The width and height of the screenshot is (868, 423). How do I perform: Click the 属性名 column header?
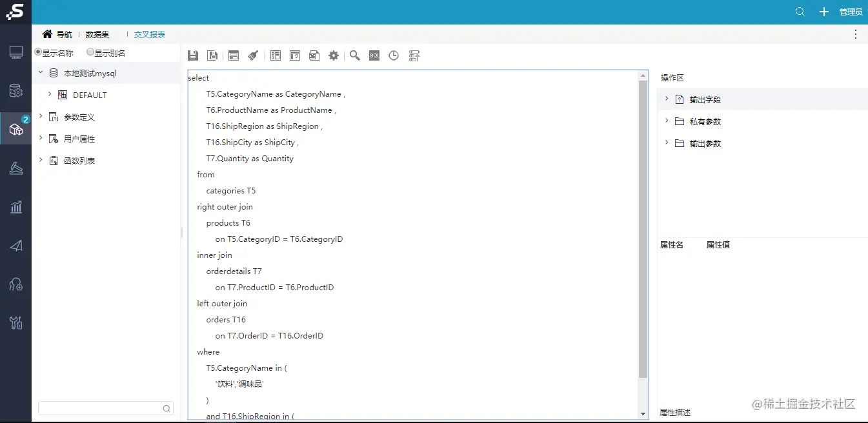(x=672, y=245)
